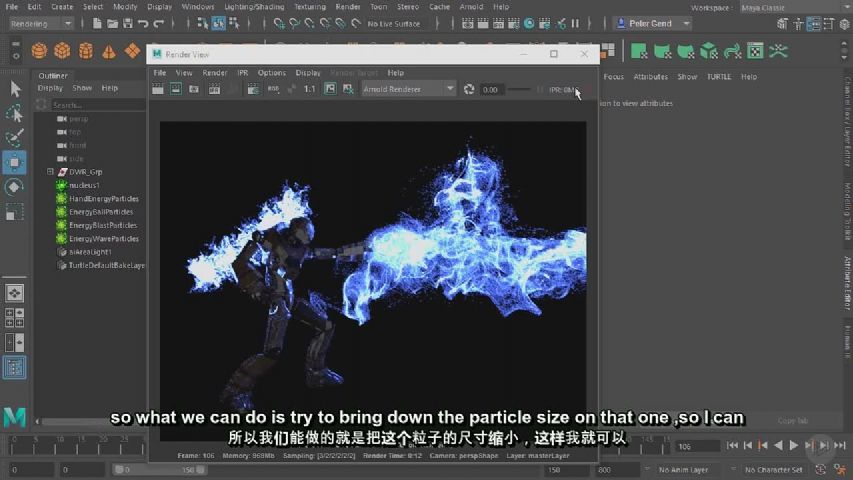Click the Snapshot icon in Render View
The image size is (853, 480).
click(194, 89)
